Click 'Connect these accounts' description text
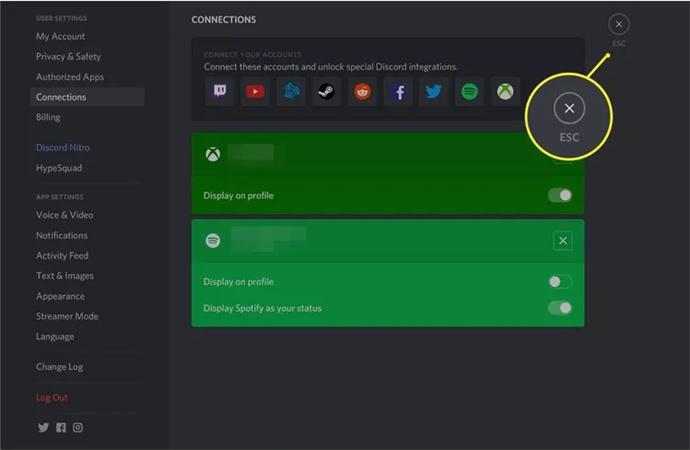 tap(331, 67)
